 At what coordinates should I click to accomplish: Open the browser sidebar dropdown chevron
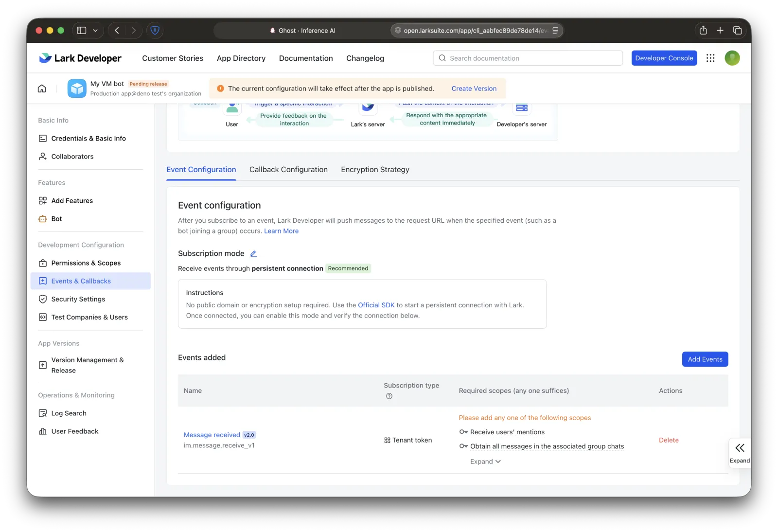pyautogui.click(x=95, y=31)
